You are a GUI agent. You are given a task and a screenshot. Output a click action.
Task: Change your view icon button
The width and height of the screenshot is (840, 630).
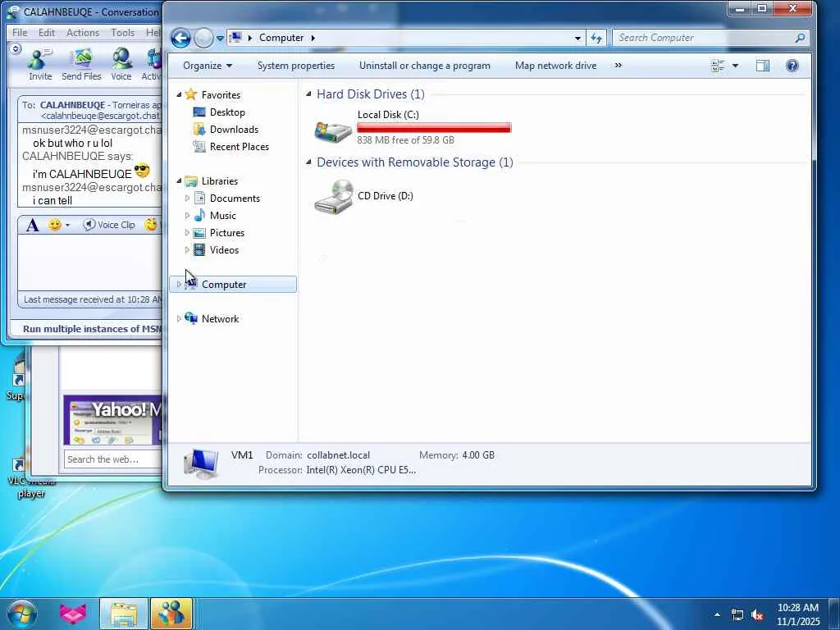(717, 66)
